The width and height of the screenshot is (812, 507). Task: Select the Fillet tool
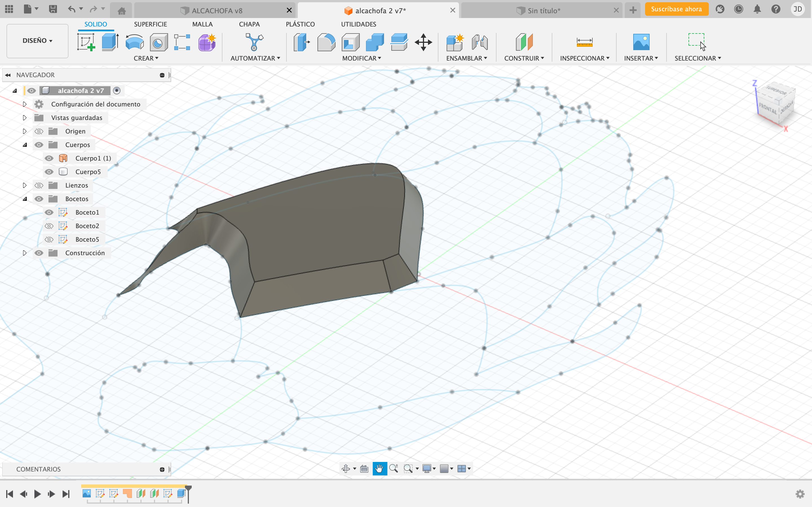(326, 42)
